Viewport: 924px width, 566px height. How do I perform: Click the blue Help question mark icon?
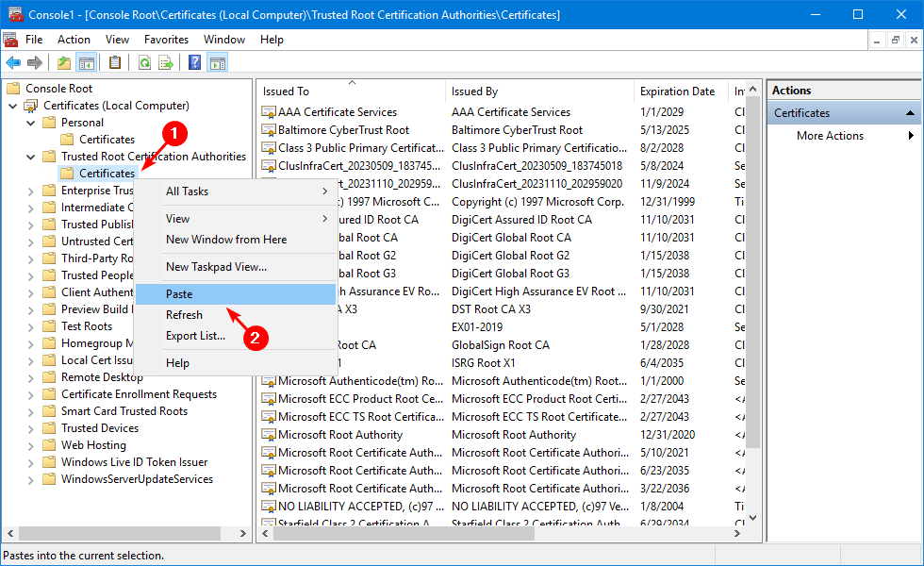pos(194,63)
